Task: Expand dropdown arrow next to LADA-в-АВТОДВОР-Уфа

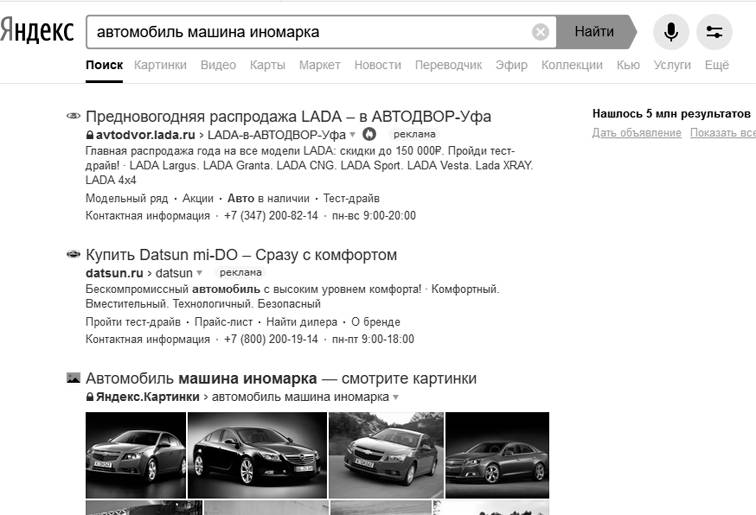Action: point(353,134)
